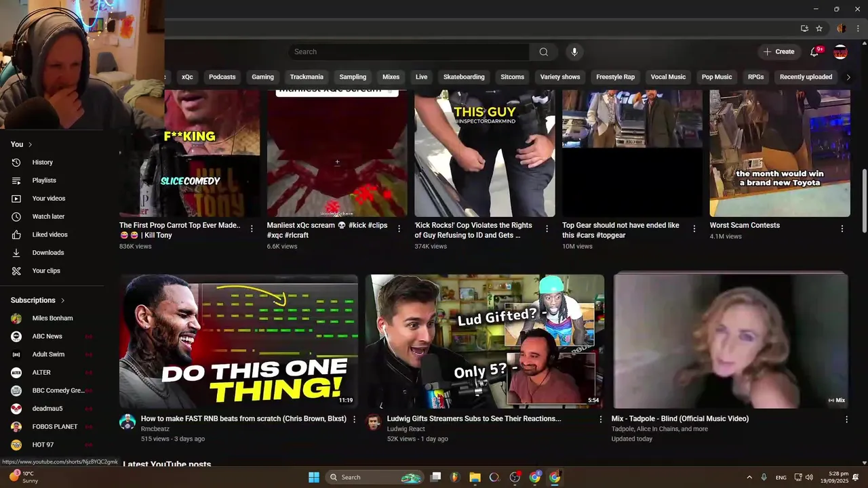Open options for Kill Tony short
The width and height of the screenshot is (868, 488).
(252, 229)
